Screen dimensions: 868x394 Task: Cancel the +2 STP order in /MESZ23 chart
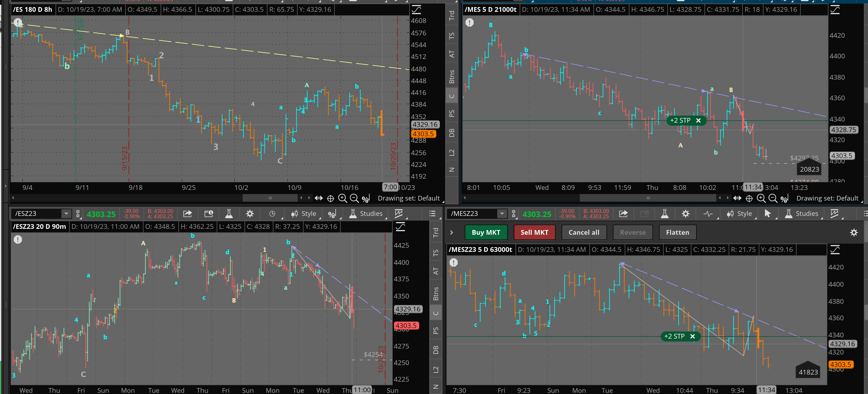[x=692, y=336]
